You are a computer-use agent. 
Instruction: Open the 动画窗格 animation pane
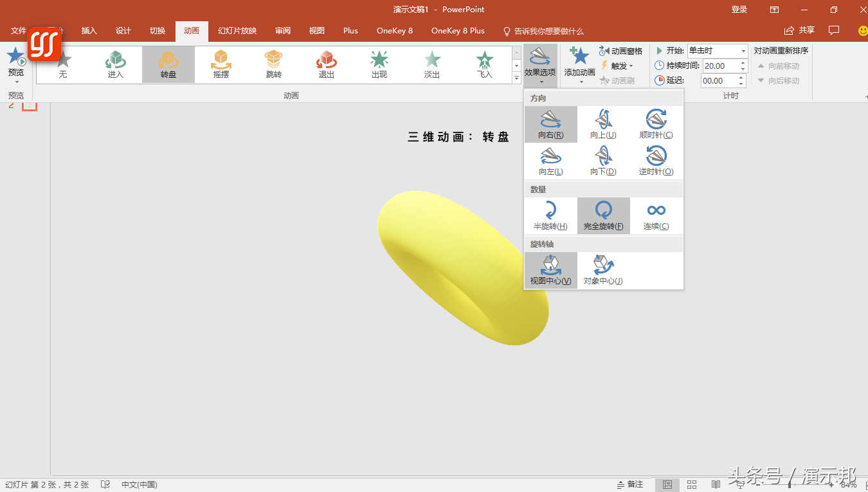(620, 51)
